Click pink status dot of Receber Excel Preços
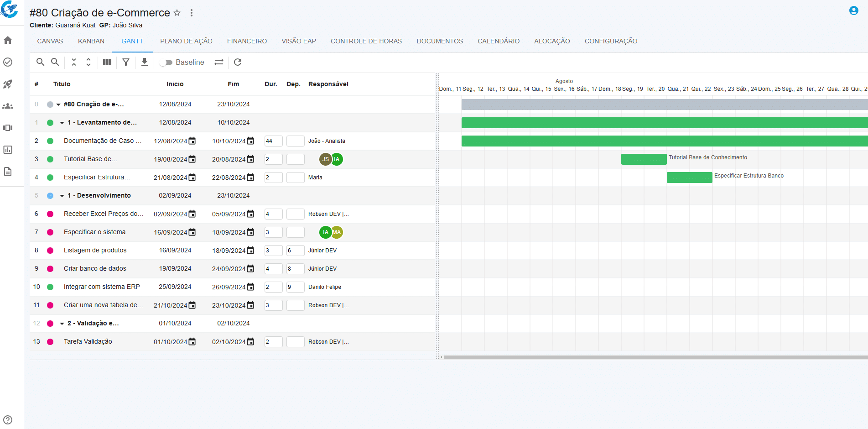 point(50,214)
